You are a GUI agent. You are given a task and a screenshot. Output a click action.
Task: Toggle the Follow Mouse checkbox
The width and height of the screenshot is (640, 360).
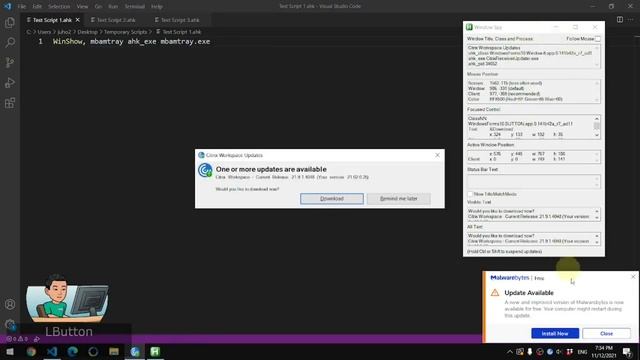point(598,39)
